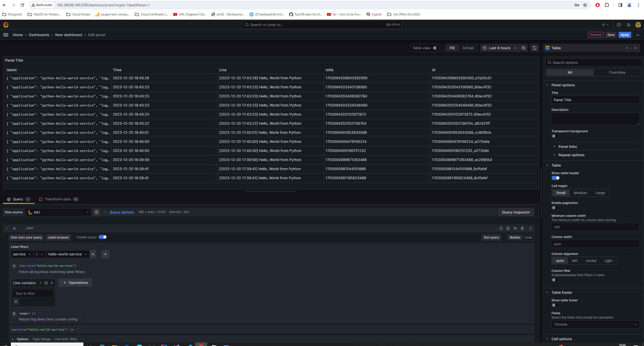Click the Grafana logo icon

pos(6,25)
